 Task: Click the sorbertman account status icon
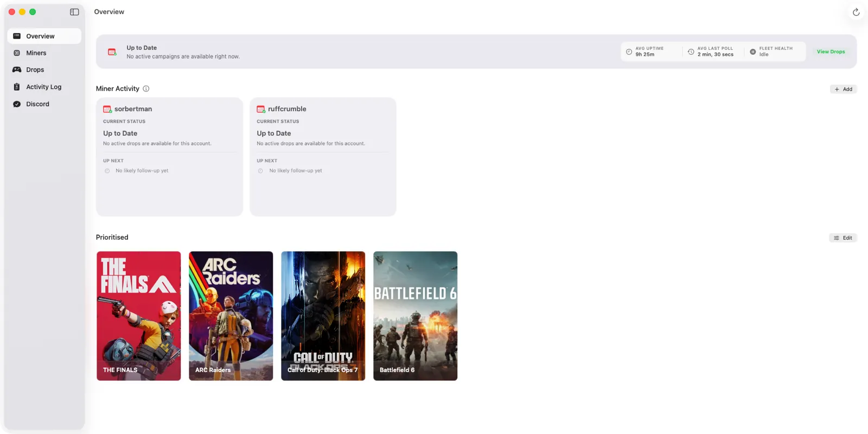[x=107, y=110]
